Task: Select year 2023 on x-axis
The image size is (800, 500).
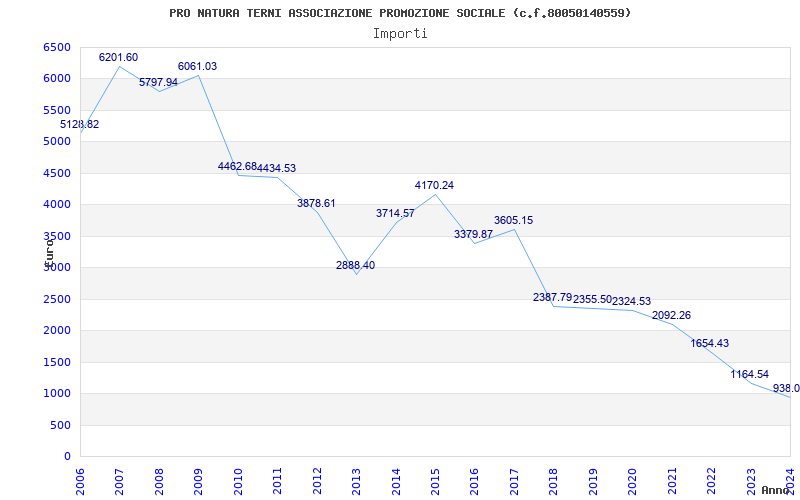Action: [x=751, y=482]
